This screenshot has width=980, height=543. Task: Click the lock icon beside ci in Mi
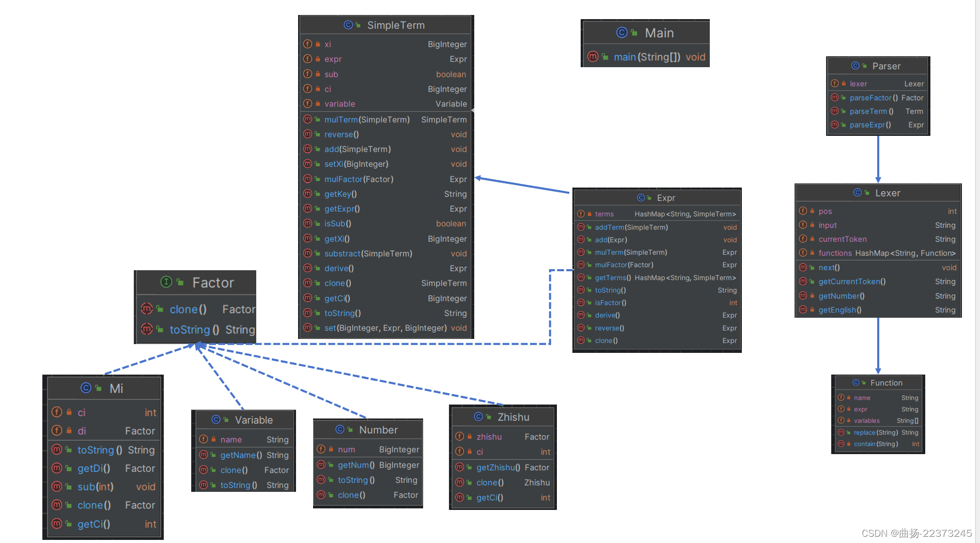click(69, 412)
